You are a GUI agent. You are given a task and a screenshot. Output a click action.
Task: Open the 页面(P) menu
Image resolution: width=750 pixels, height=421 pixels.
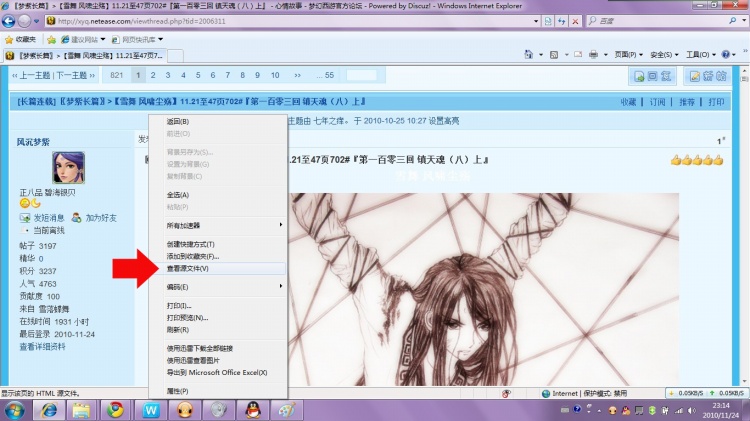629,55
